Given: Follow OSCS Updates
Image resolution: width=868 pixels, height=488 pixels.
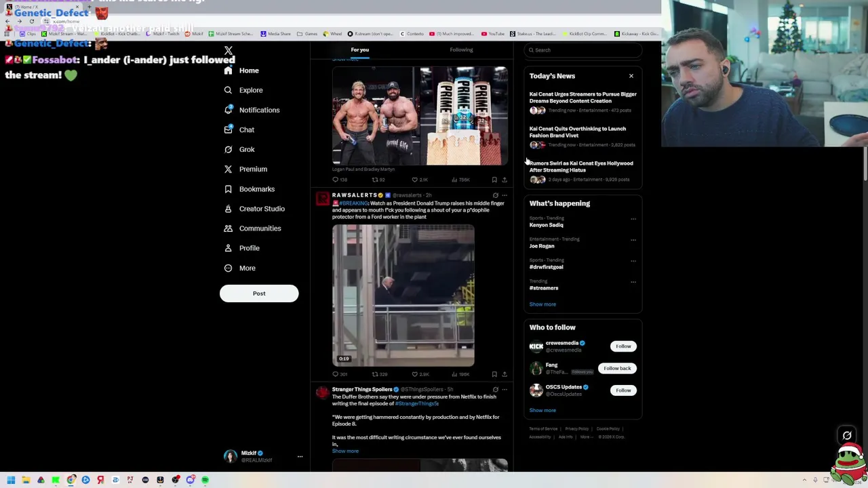Looking at the screenshot, I should pyautogui.click(x=623, y=390).
